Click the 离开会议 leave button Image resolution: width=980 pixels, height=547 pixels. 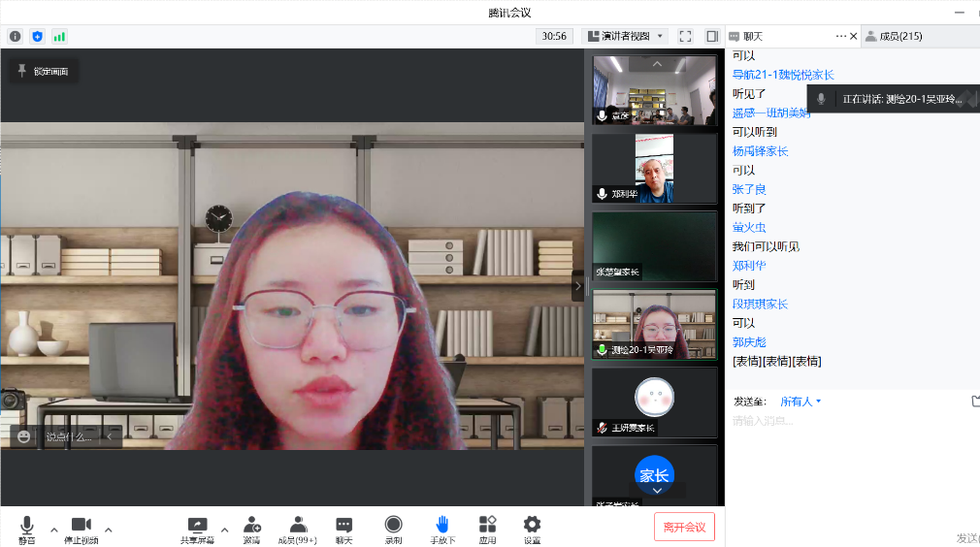[684, 527]
